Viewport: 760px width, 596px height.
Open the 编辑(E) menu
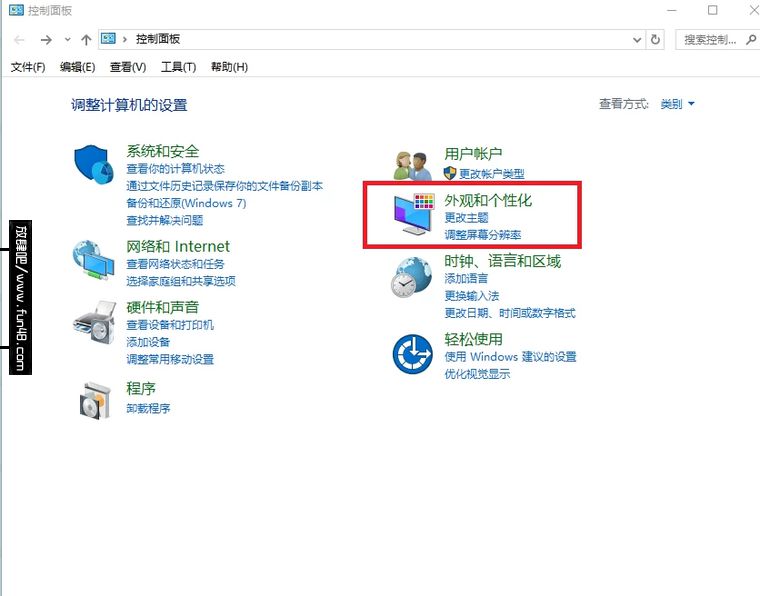coord(77,67)
